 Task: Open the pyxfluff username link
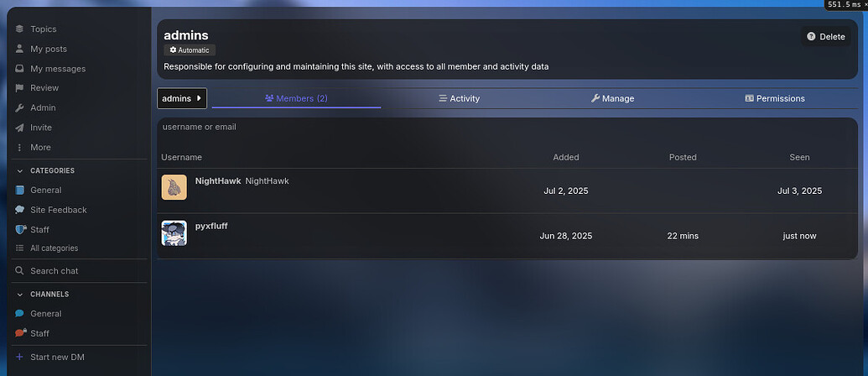tap(211, 226)
